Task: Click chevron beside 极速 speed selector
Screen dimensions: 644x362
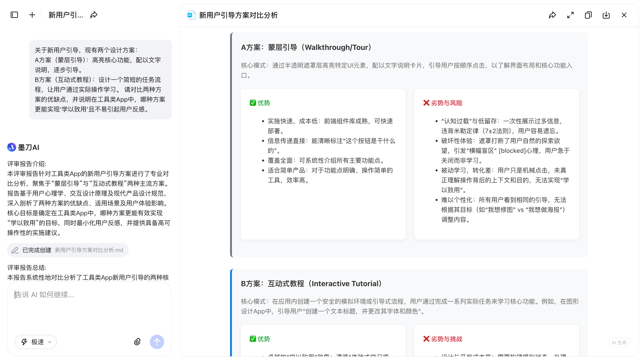Action: (49, 342)
